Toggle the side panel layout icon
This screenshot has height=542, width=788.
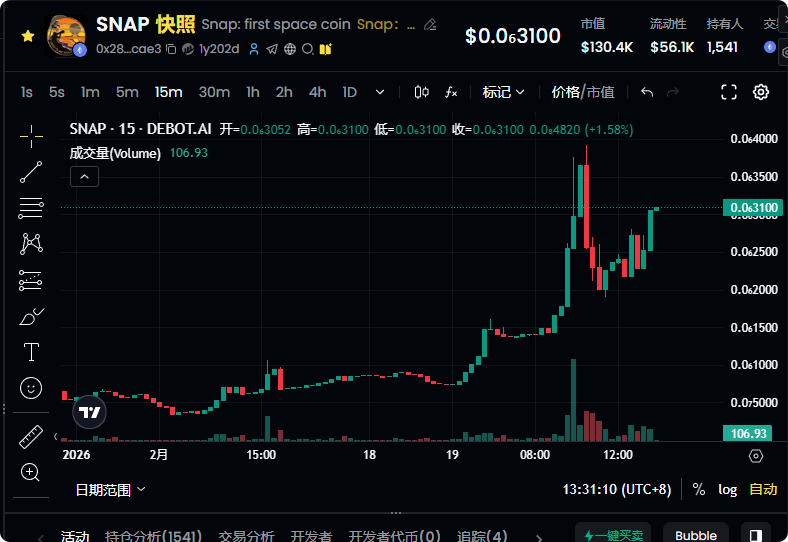(756, 535)
